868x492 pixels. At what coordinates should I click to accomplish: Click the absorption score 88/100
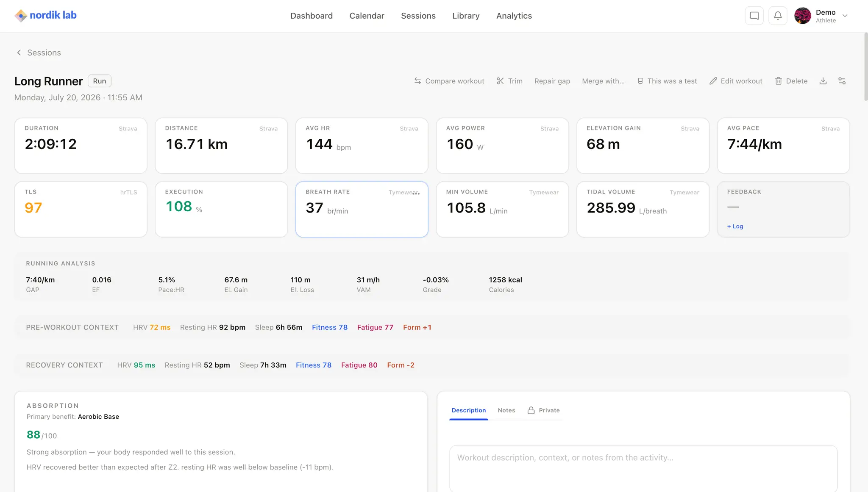pyautogui.click(x=42, y=435)
